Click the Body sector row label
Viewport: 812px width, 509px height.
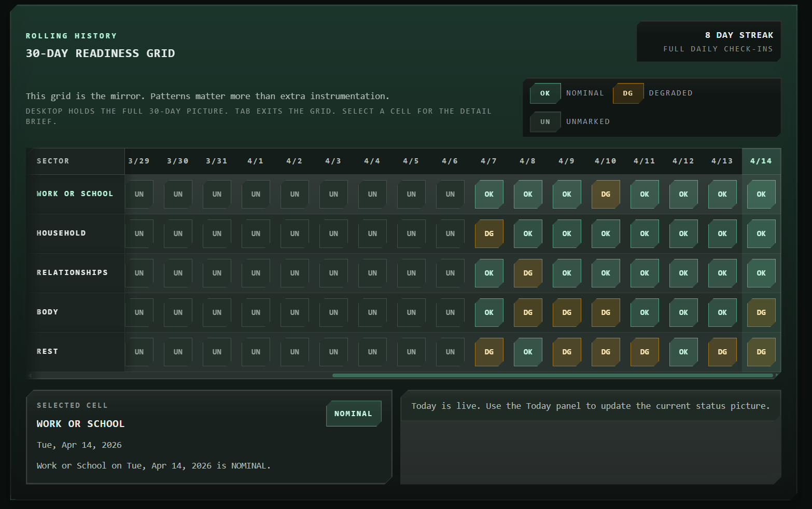click(x=48, y=312)
